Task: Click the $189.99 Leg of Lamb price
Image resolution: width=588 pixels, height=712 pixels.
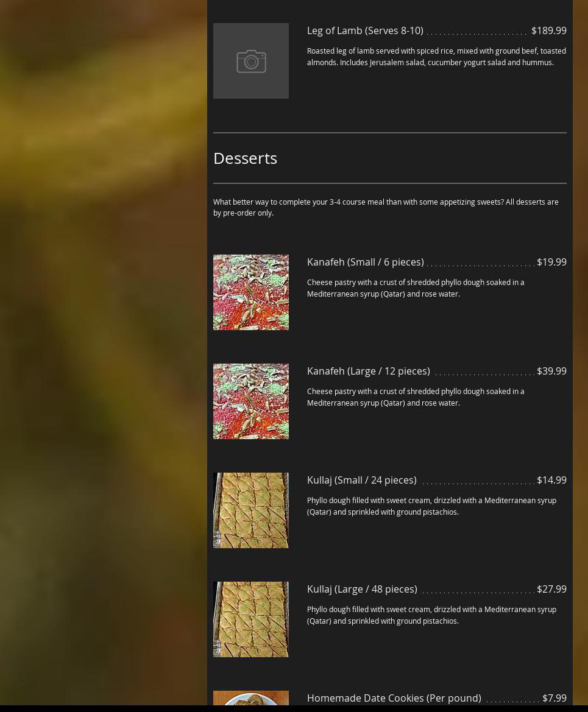Action: (x=549, y=30)
